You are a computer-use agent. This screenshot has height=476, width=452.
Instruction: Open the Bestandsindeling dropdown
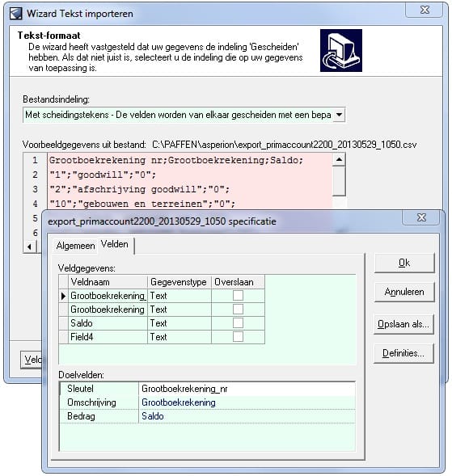(339, 115)
